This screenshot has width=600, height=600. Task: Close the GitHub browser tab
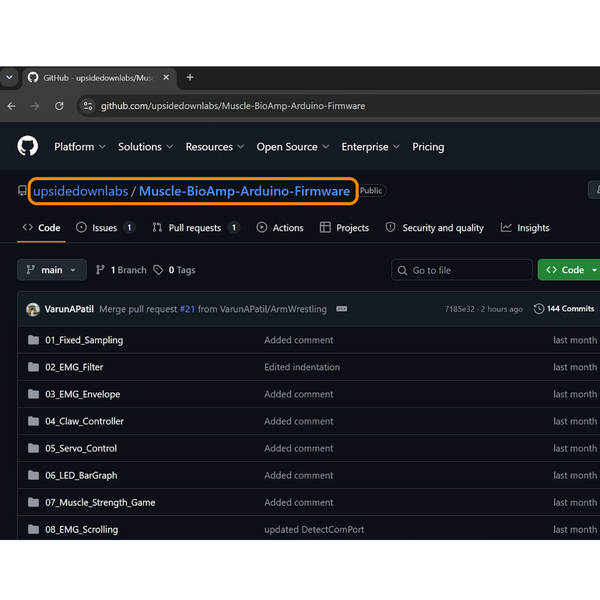coord(166,77)
